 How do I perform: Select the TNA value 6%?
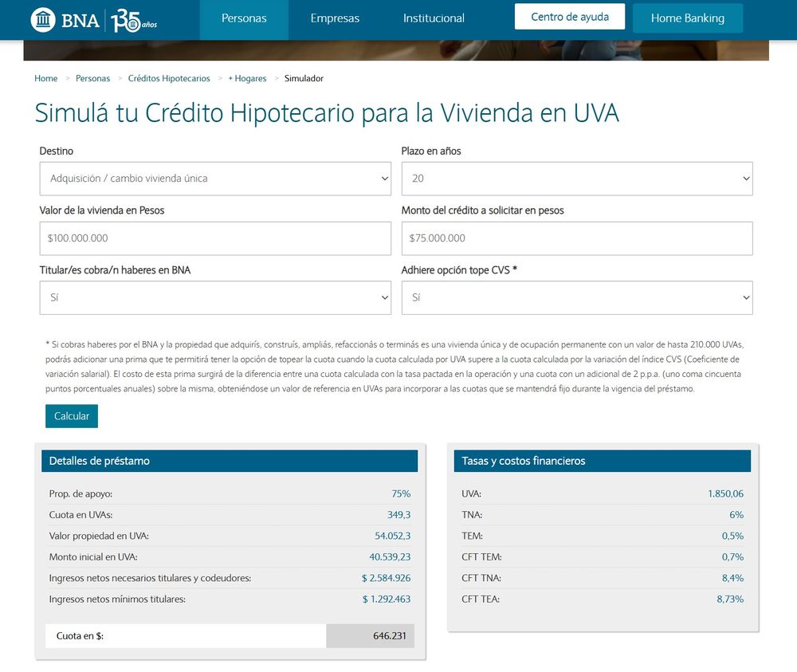tap(736, 515)
